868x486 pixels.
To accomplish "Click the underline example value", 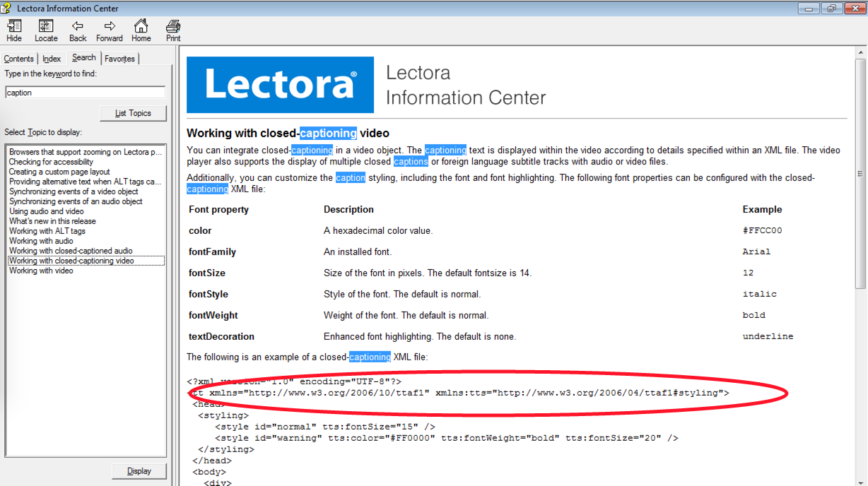I will [x=768, y=336].
